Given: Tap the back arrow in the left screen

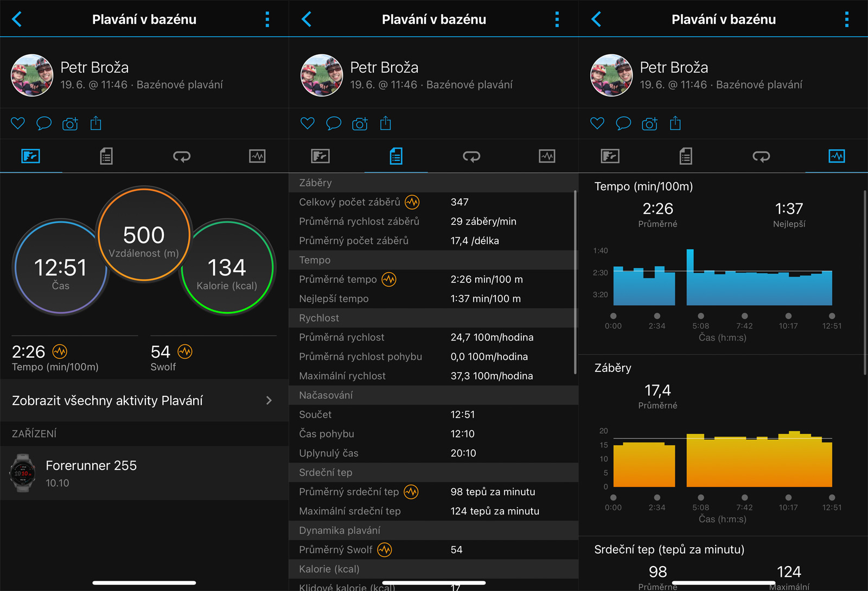Looking at the screenshot, I should pyautogui.click(x=17, y=20).
